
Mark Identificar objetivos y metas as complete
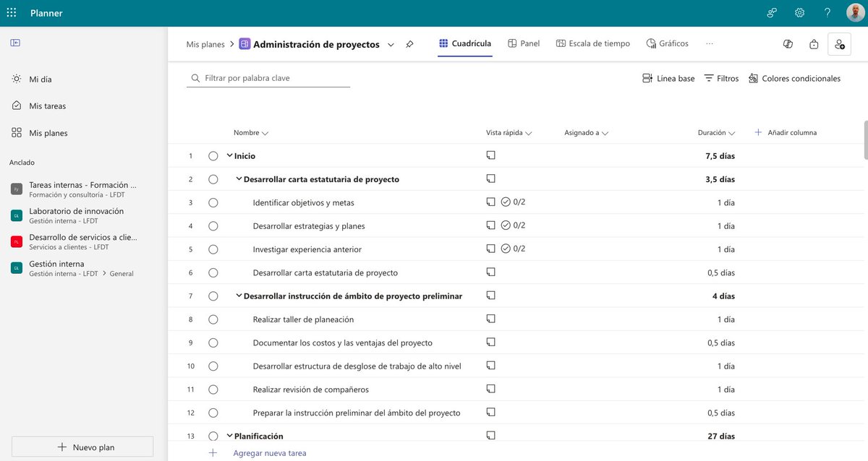[x=213, y=201]
